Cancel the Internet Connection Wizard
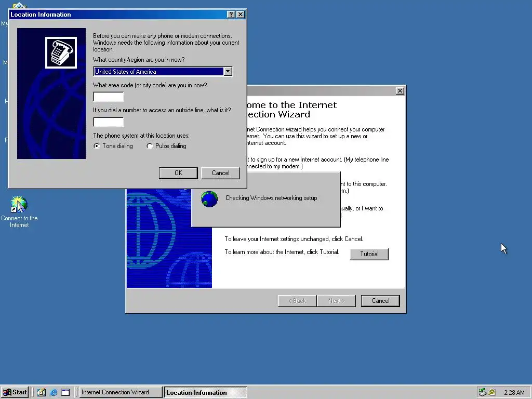Screen dimensions: 532x399 pyautogui.click(x=380, y=301)
